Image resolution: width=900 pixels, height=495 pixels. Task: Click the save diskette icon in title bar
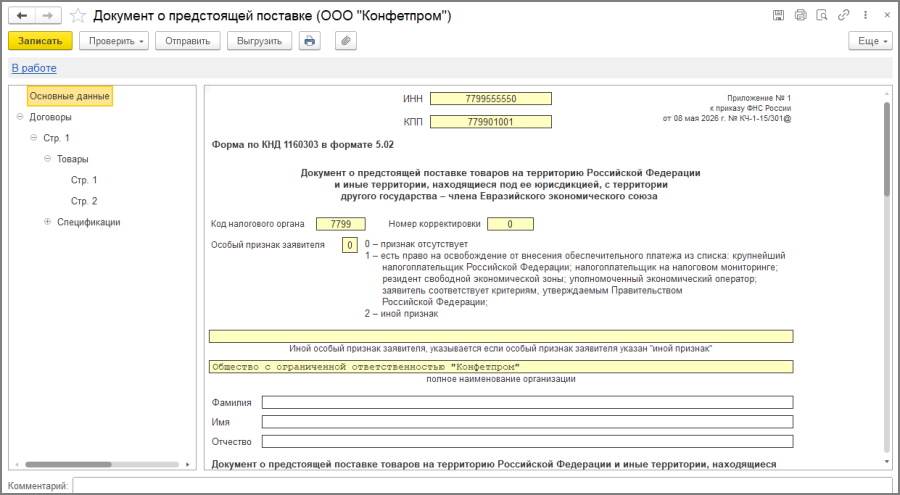(x=778, y=16)
